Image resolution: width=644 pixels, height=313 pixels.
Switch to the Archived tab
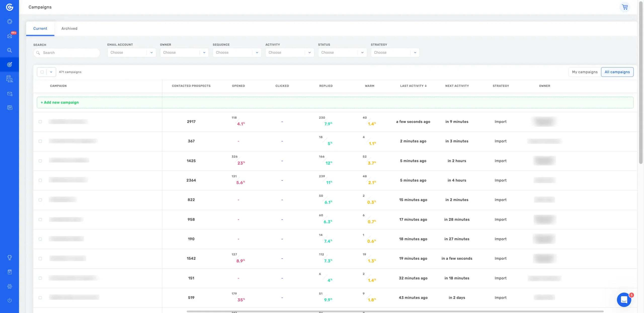[69, 28]
